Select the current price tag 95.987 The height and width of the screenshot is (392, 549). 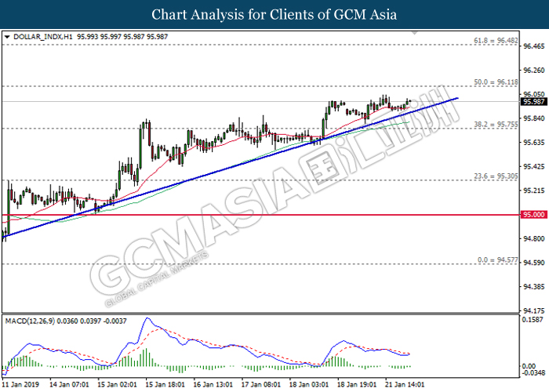(534, 102)
